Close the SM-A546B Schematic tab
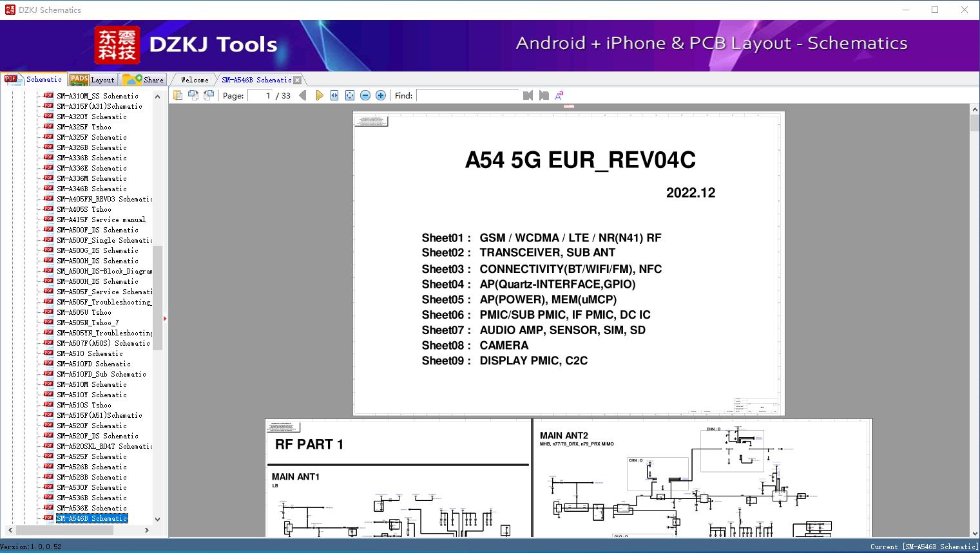Screen dimensions: 980x553 (x=297, y=80)
